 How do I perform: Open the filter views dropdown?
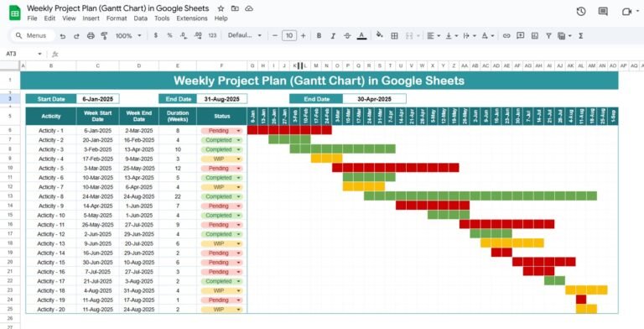tap(564, 36)
